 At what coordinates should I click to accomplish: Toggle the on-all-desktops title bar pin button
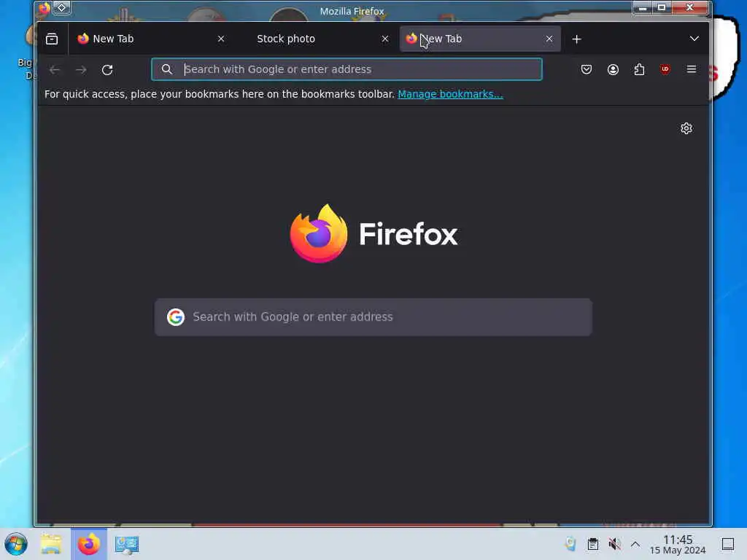[x=61, y=7]
